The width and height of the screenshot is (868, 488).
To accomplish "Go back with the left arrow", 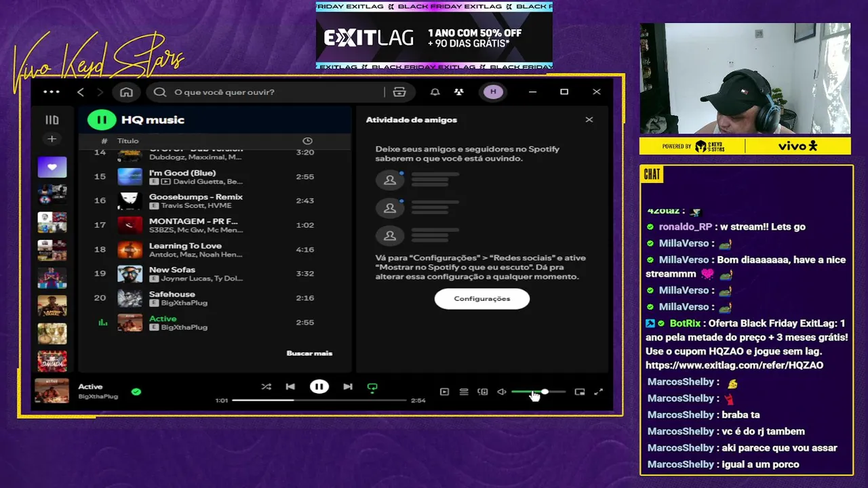I will [x=81, y=92].
